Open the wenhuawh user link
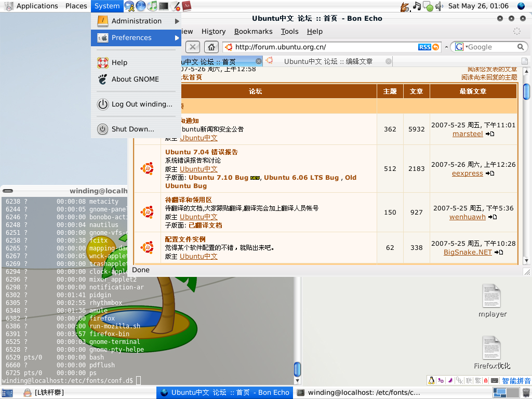 pyautogui.click(x=467, y=217)
